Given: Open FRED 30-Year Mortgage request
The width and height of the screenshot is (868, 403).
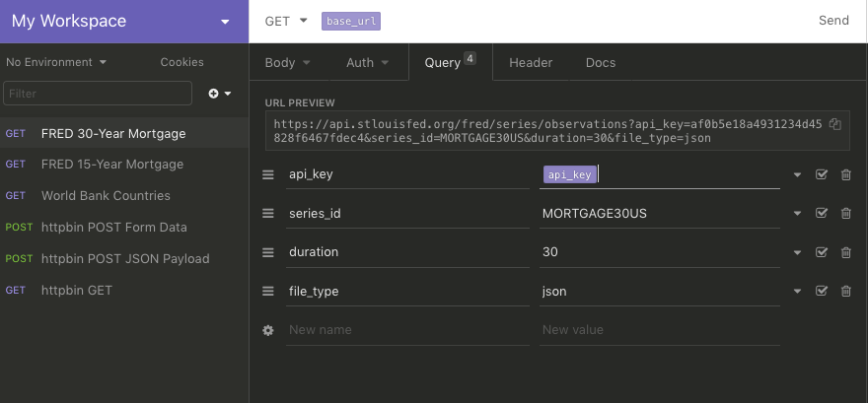Looking at the screenshot, I should 124,133.
